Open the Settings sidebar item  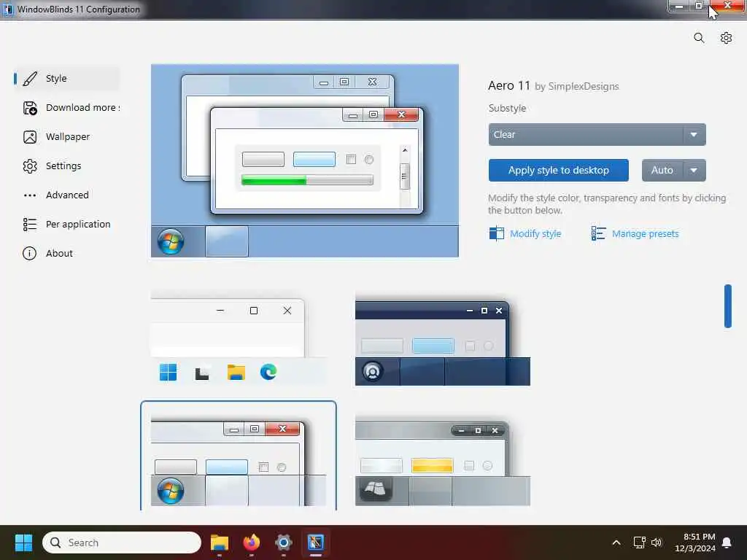coord(66,166)
